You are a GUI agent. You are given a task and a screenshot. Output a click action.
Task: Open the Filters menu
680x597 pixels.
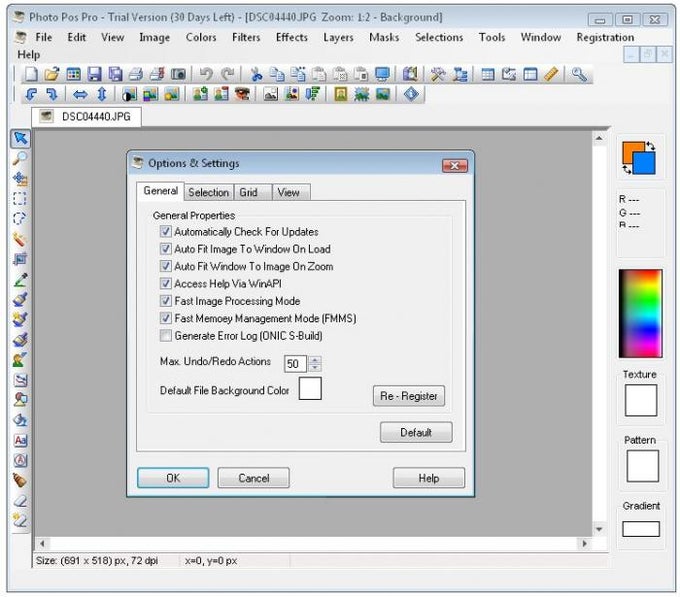246,37
